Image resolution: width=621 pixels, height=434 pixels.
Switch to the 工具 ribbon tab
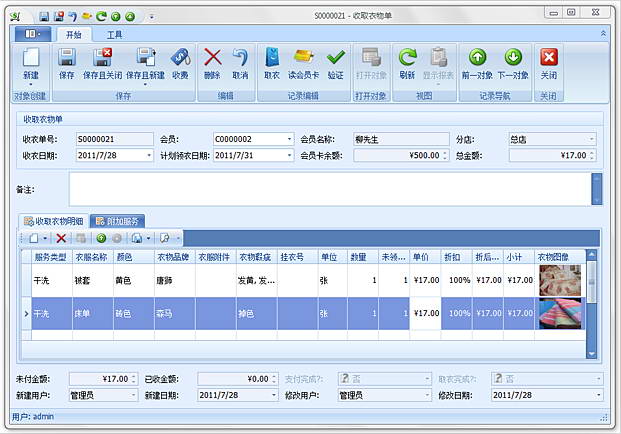[115, 34]
